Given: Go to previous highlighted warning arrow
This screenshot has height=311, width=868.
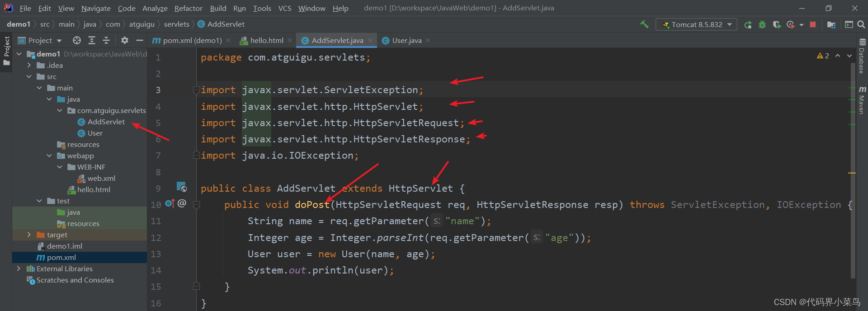Looking at the screenshot, I should tap(838, 56).
